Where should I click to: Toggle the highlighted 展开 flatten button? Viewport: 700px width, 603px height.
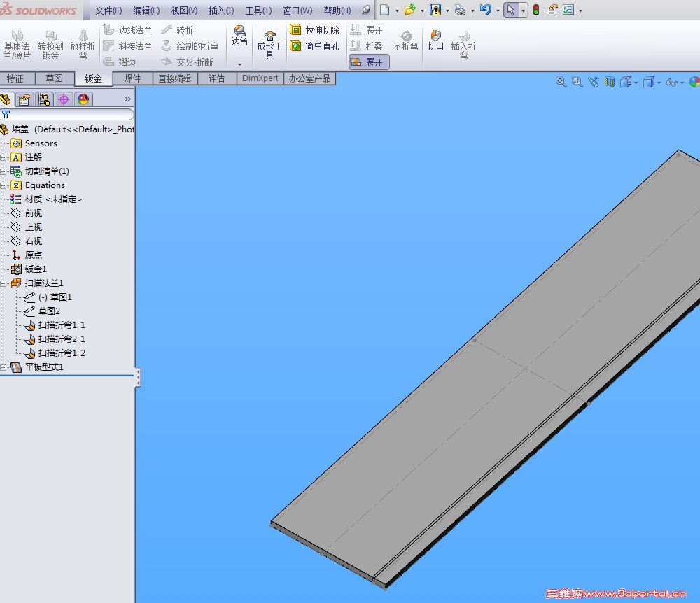click(369, 62)
